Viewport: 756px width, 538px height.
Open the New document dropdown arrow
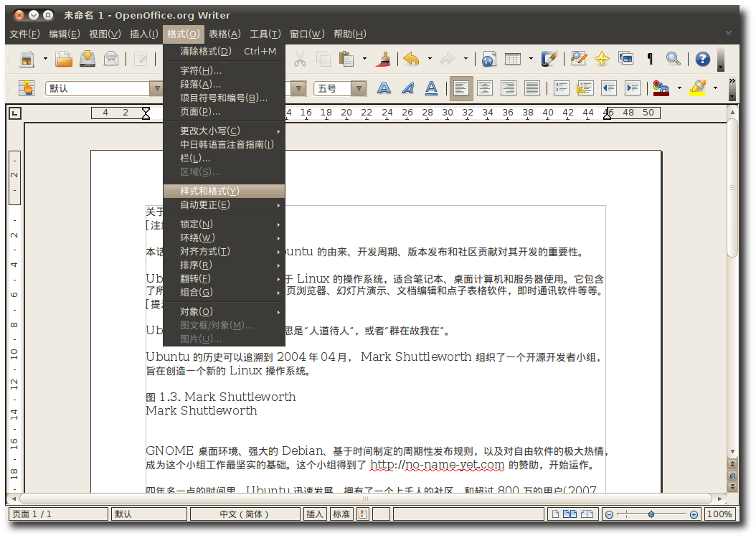coord(45,60)
